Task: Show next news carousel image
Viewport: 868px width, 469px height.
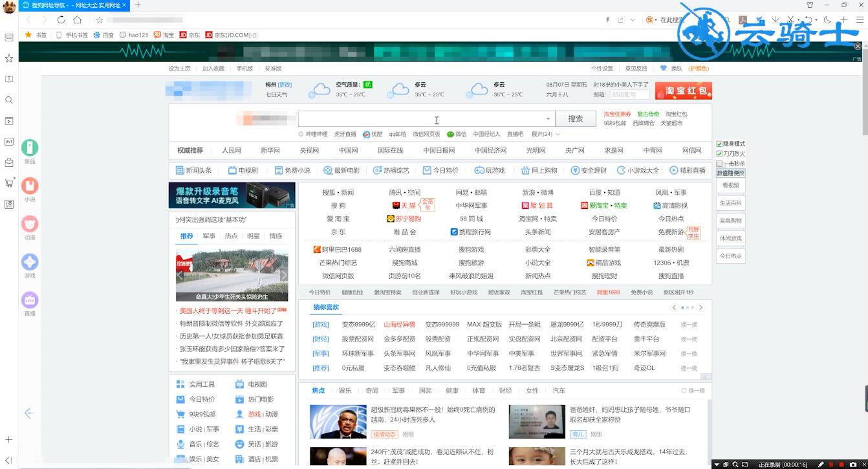Action: 283,275
